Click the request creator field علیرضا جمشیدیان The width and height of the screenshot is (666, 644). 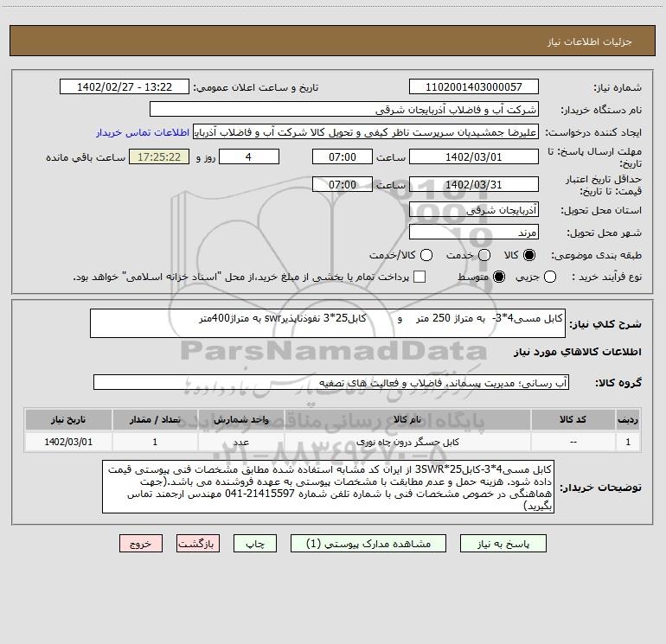point(366,132)
